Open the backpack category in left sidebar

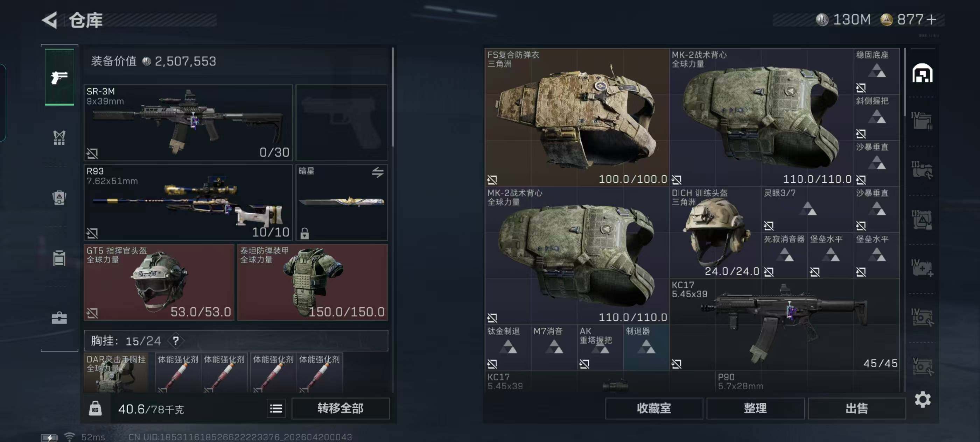coord(59,197)
